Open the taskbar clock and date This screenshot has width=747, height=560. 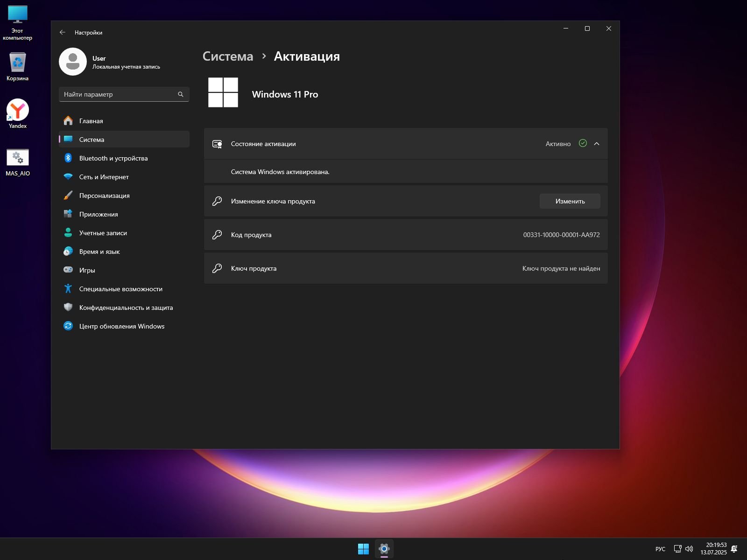pos(713,549)
